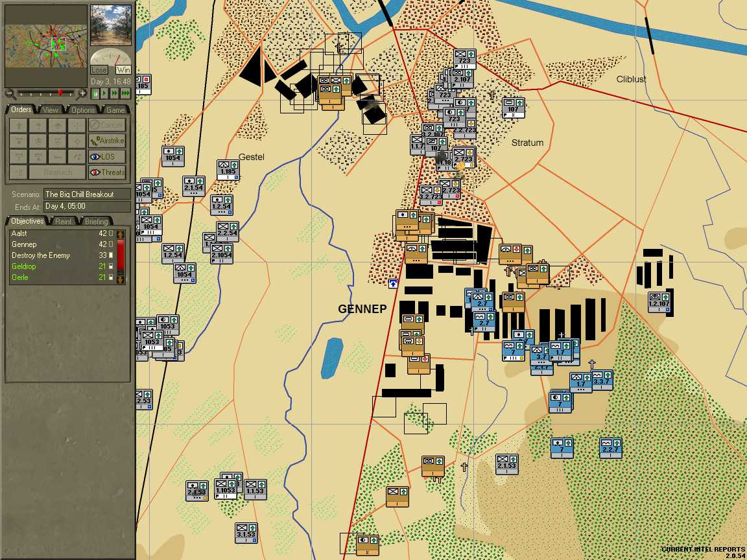Select unit counter 3.1.53
747x560 pixels.
pos(246,532)
